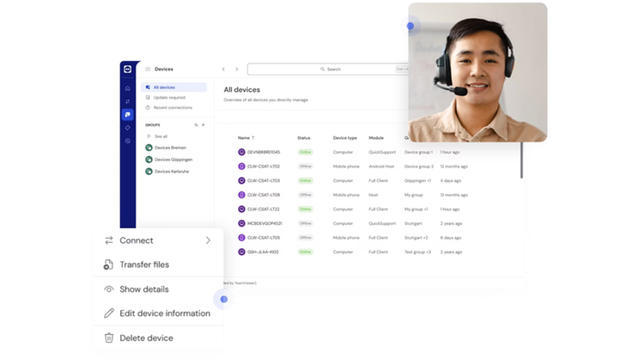Click the Test group +3 cell

(x=417, y=252)
